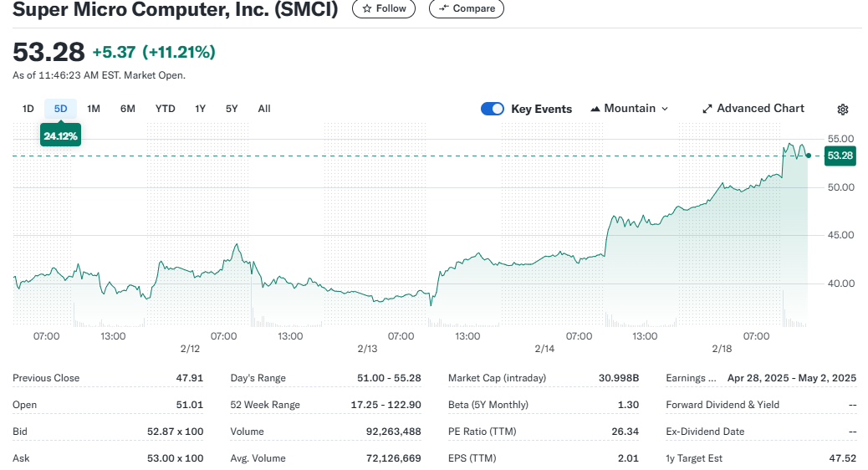868x470 pixels.
Task: Show the 1Y chart range
Action: click(x=201, y=109)
